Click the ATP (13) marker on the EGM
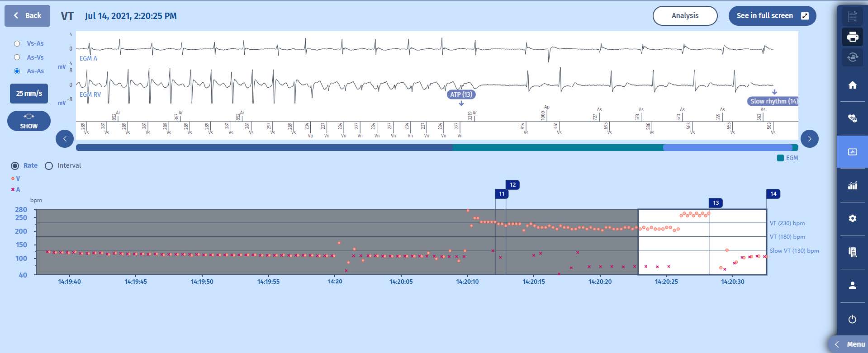Viewport: 868px width, 353px height. pos(461,94)
